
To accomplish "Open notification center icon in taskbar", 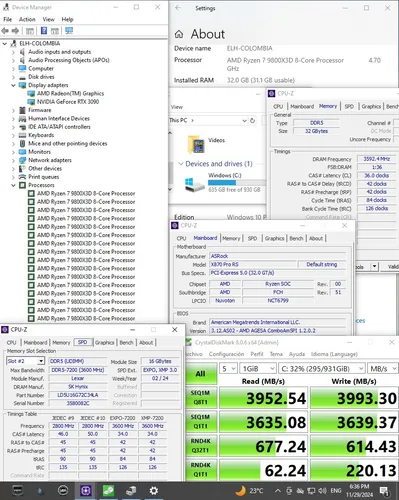I will click(384, 491).
